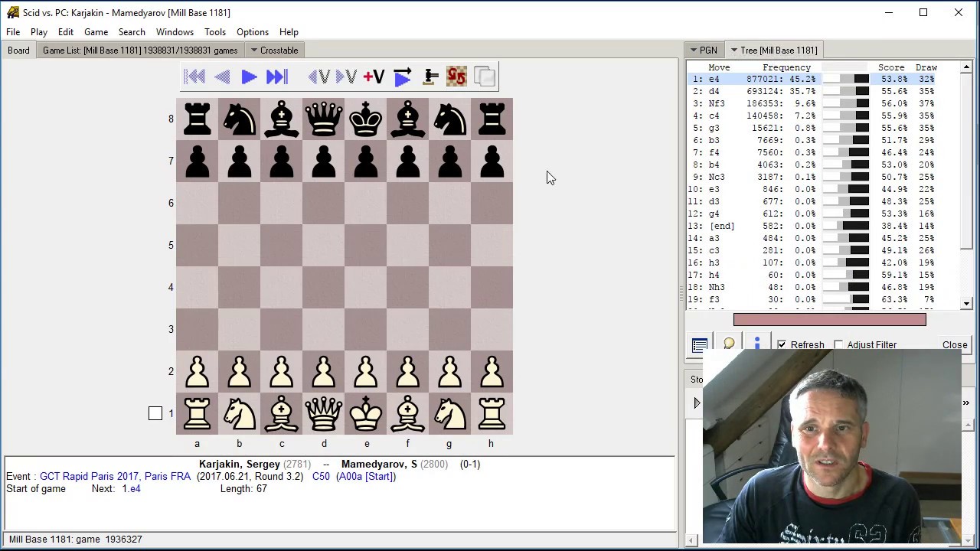Toggle side-to-move square beside rank 1

point(155,413)
